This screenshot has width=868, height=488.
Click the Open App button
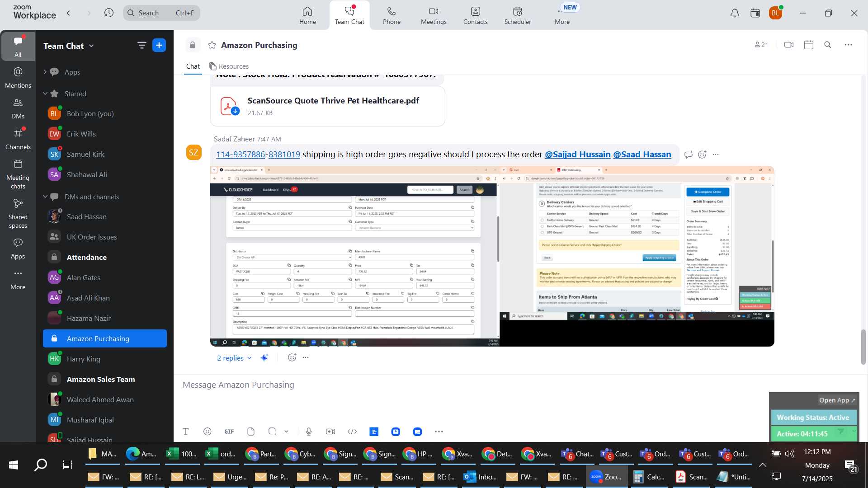click(x=837, y=400)
